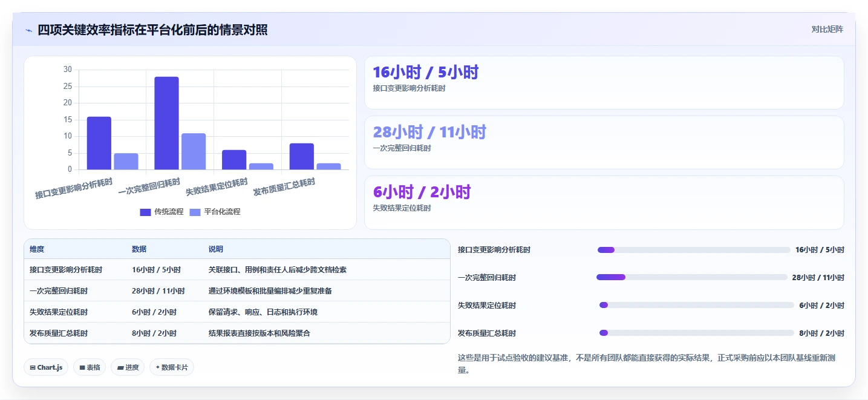The width and height of the screenshot is (868, 400).
Task: Click the 平台化流程 legend color box
Action: pyautogui.click(x=195, y=212)
